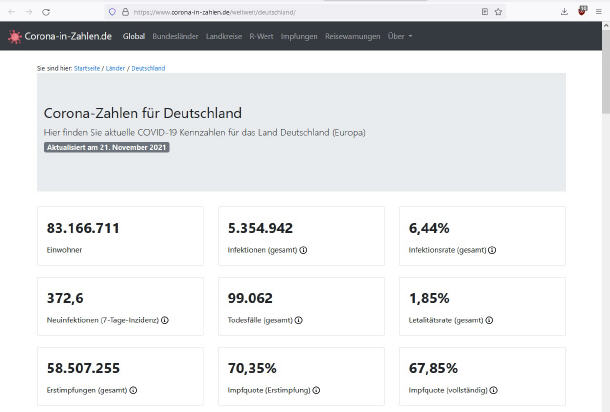Toggle reader view in the address bar

(484, 11)
